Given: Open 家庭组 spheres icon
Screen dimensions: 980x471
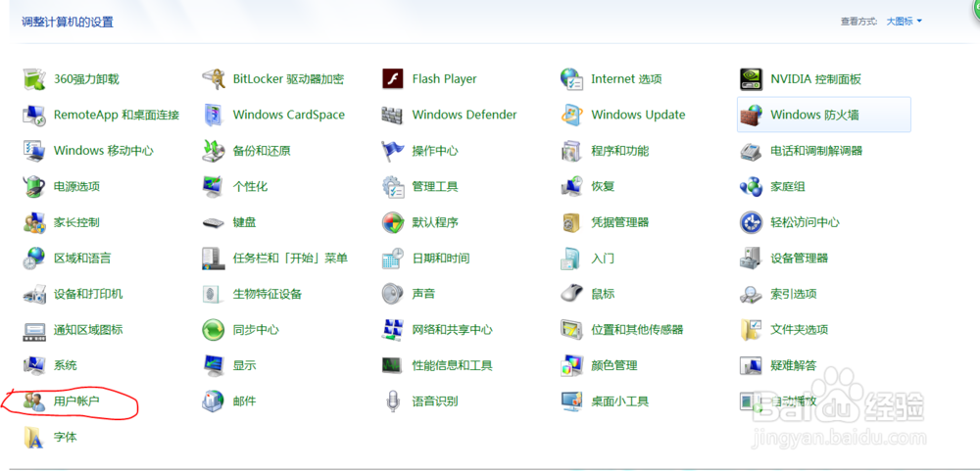Looking at the screenshot, I should coord(750,186).
